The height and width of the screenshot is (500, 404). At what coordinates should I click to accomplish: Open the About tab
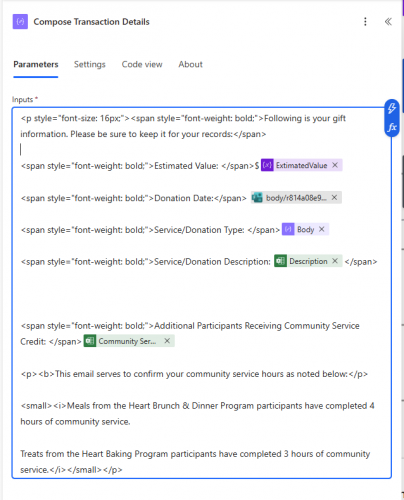[x=190, y=64]
